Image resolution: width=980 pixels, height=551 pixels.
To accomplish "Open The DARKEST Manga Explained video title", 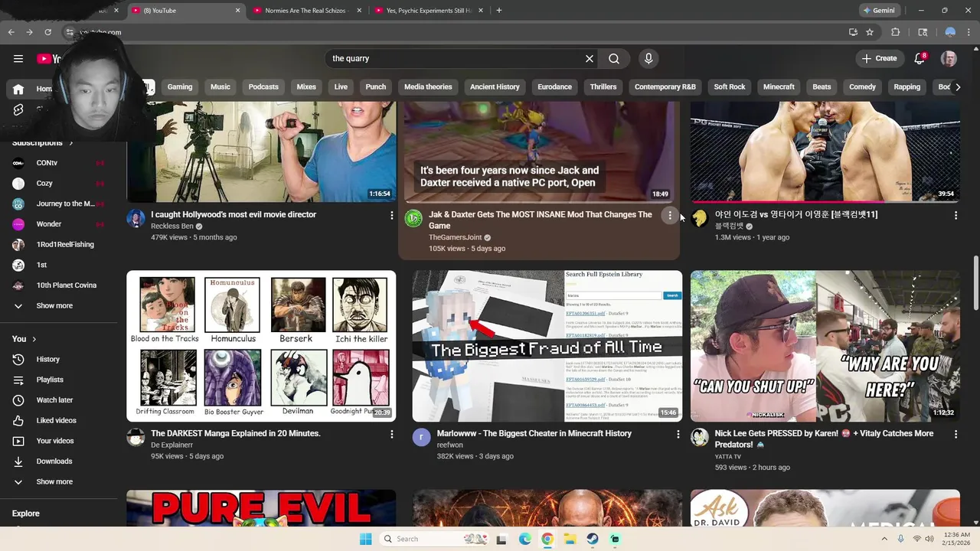I will pyautogui.click(x=236, y=433).
